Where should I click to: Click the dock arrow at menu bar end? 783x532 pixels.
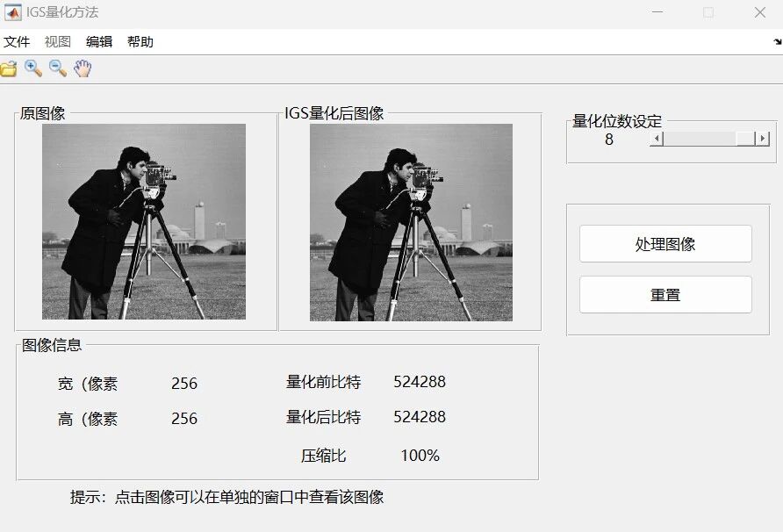778,42
